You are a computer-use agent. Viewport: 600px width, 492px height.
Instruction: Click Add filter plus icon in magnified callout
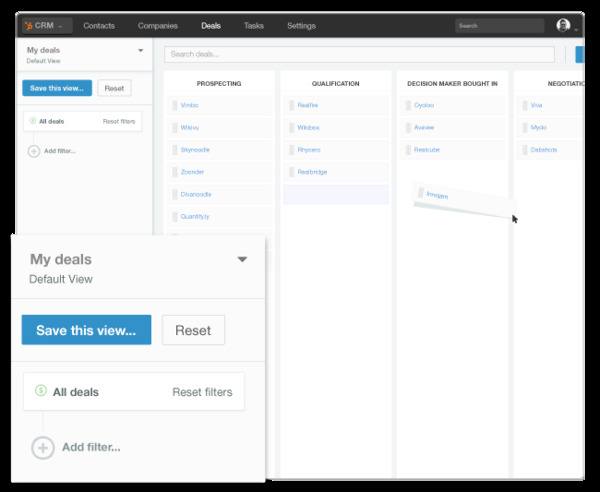(x=43, y=448)
